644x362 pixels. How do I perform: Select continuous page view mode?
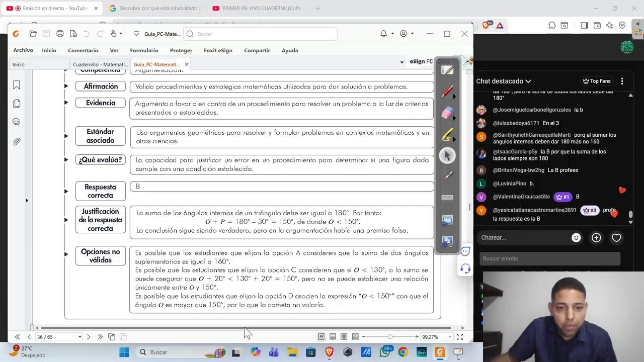pyautogui.click(x=333, y=337)
